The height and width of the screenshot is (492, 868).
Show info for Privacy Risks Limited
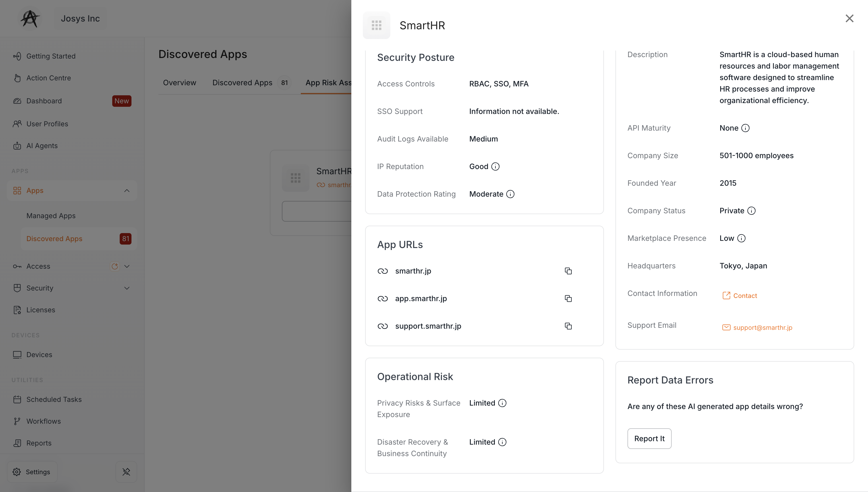point(502,403)
